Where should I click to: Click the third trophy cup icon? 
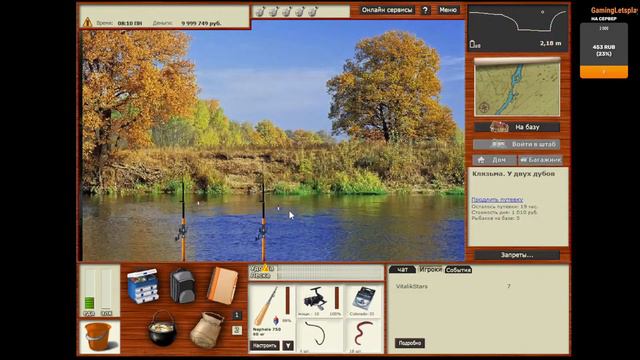coord(286,12)
